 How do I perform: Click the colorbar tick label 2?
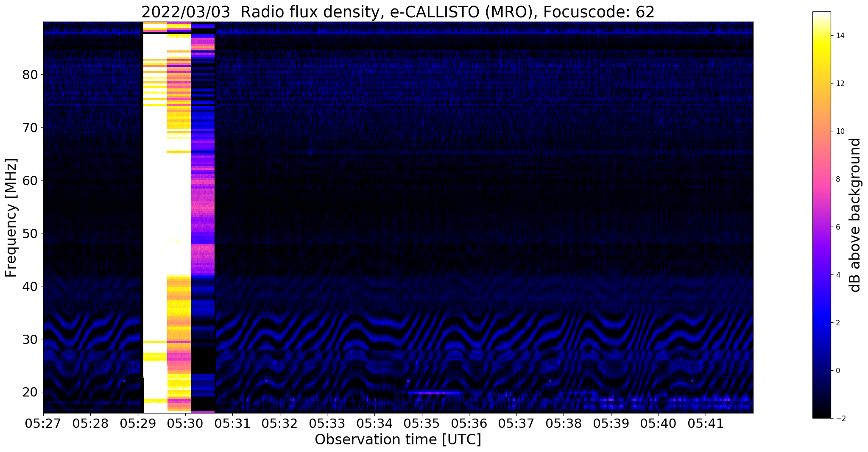[837, 323]
